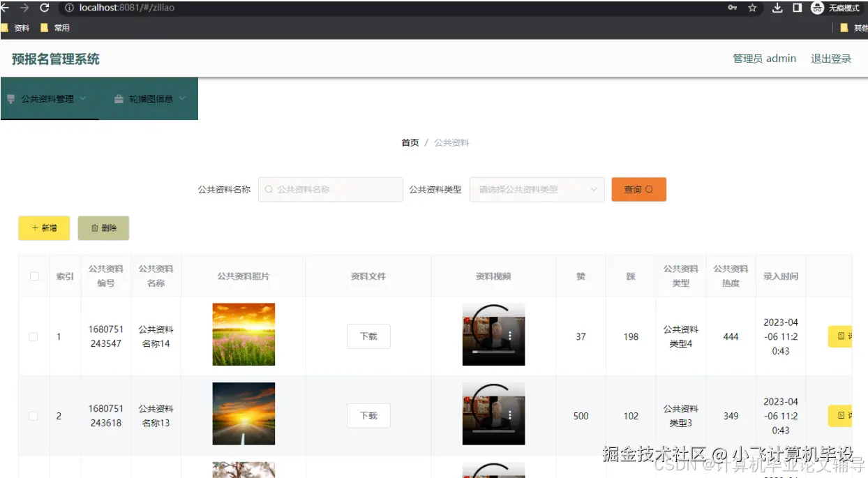Click the 首页 breadcrumb link

(x=410, y=142)
